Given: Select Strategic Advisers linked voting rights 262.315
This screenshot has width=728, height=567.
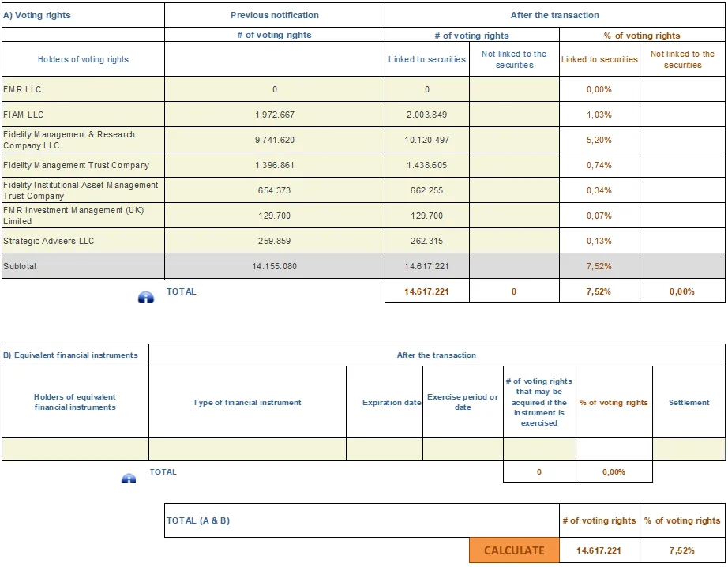Looking at the screenshot, I should pyautogui.click(x=427, y=241).
